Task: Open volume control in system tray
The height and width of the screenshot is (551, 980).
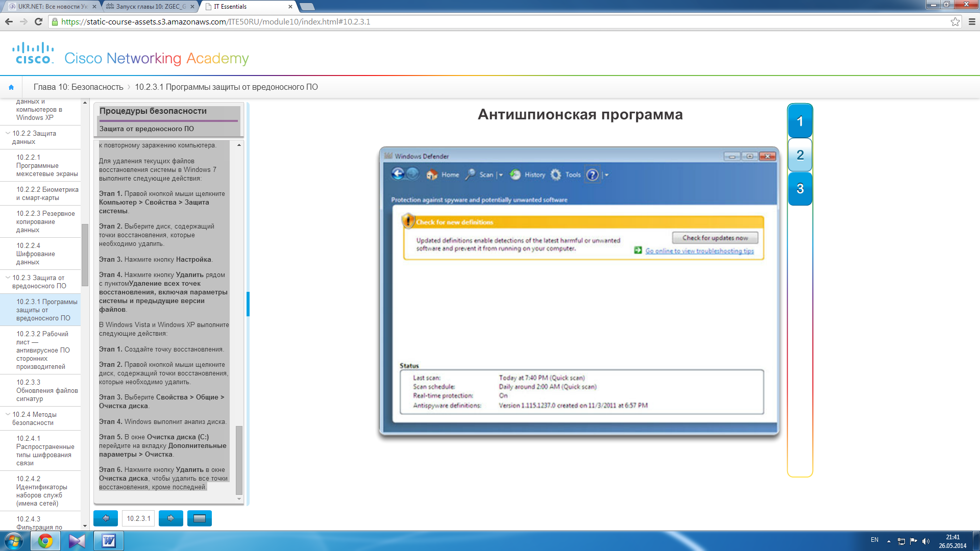Action: click(926, 541)
